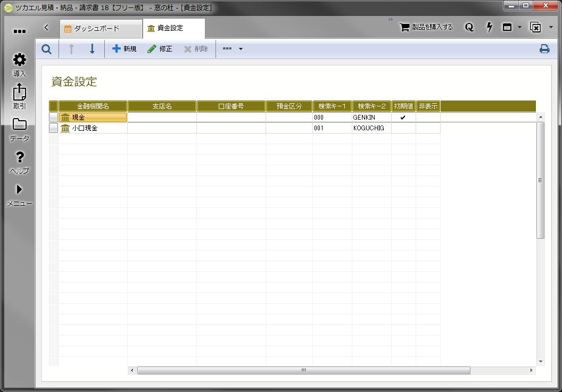
Task: Go back using the left chevron
Action: click(46, 27)
